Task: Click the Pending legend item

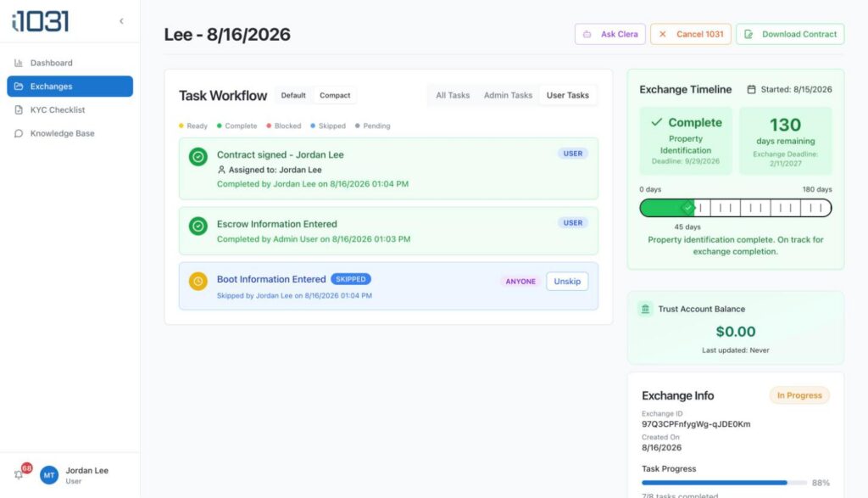Action: click(373, 126)
